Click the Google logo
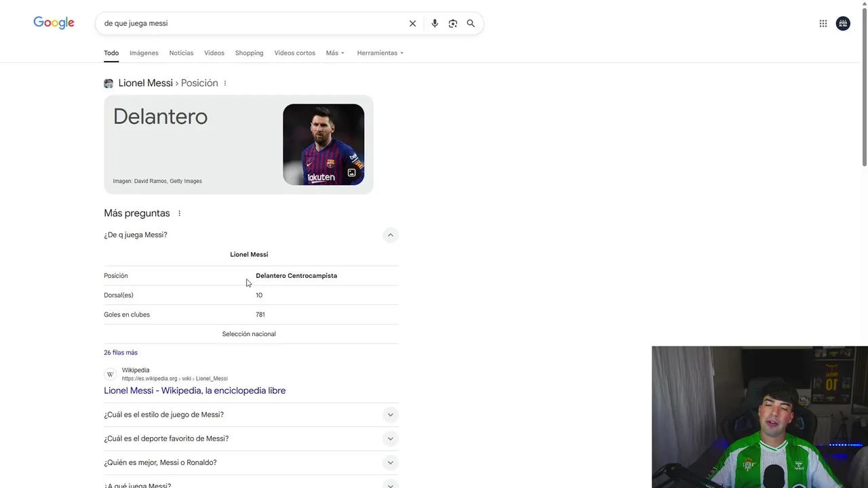868x488 pixels. tap(54, 23)
